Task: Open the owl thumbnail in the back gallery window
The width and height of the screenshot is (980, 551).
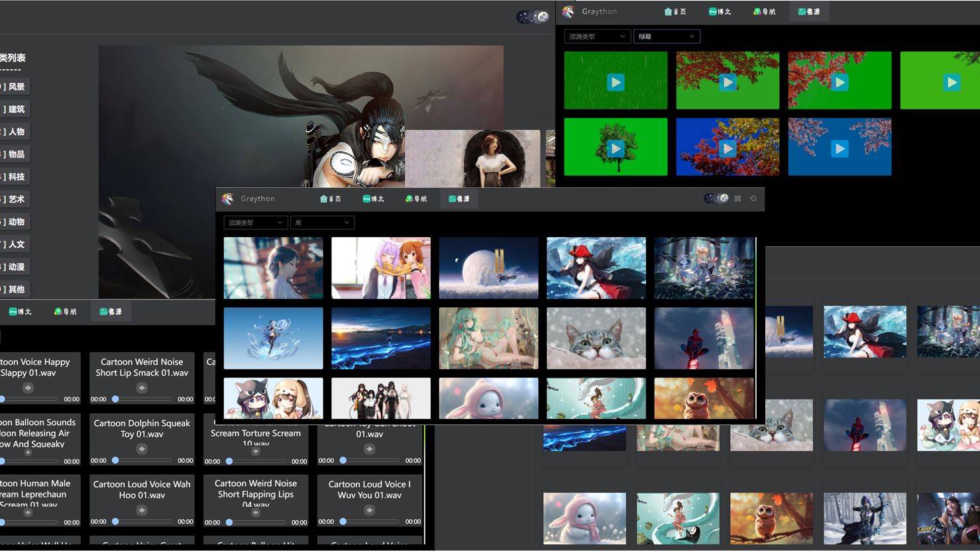Action: coord(771,519)
